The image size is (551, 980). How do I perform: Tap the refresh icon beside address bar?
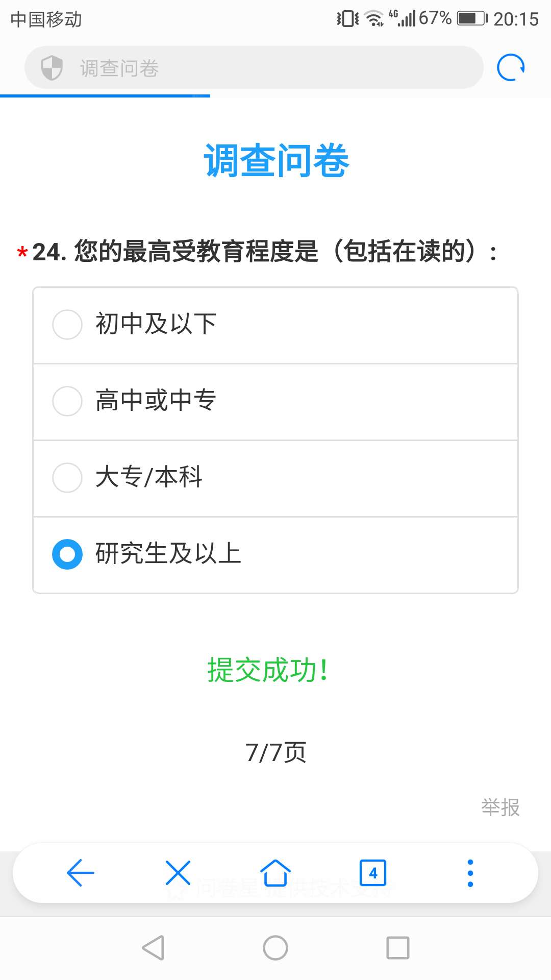tap(511, 67)
